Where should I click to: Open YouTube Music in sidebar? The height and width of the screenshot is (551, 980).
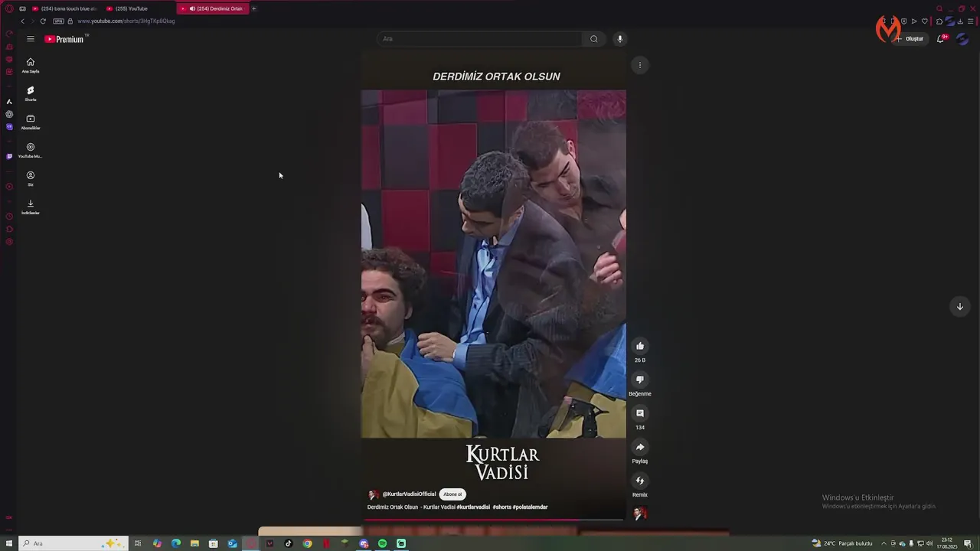(x=31, y=151)
